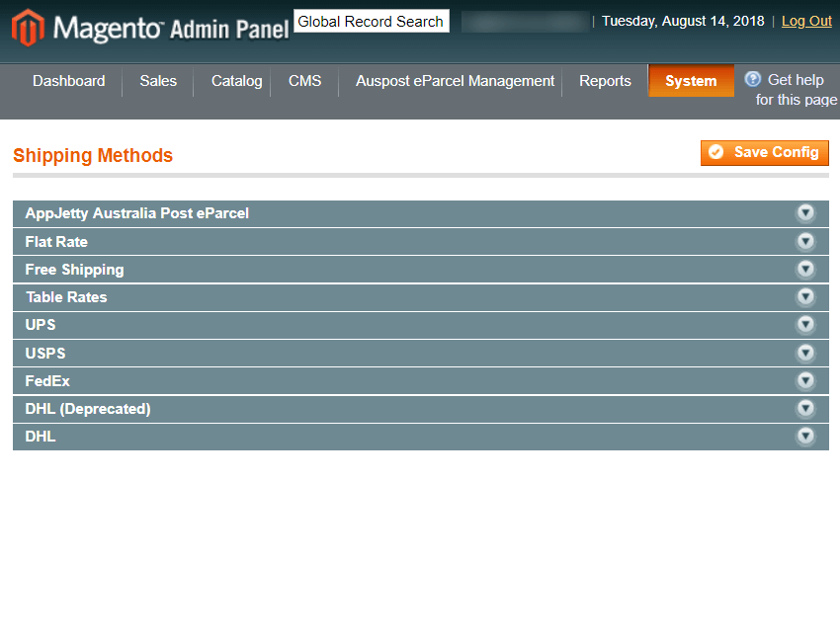Image resolution: width=840 pixels, height=642 pixels.
Task: Open the Catalog menu
Action: [237, 81]
